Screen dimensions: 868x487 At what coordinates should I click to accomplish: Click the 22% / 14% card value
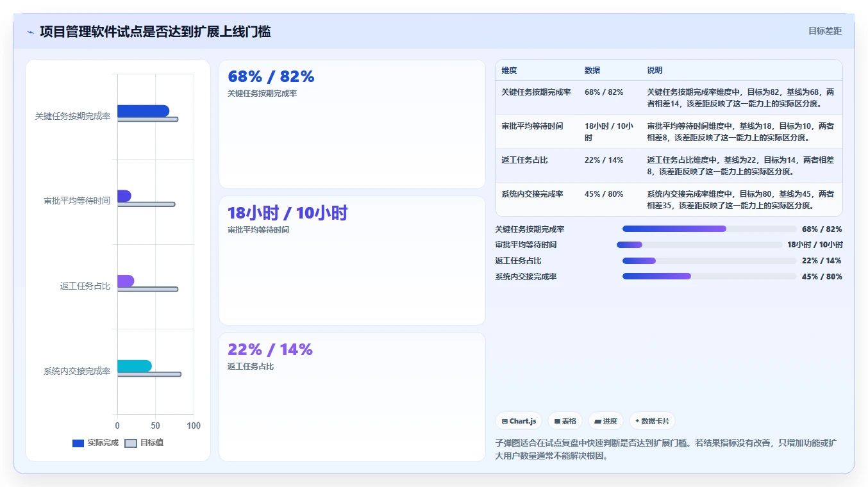[270, 349]
